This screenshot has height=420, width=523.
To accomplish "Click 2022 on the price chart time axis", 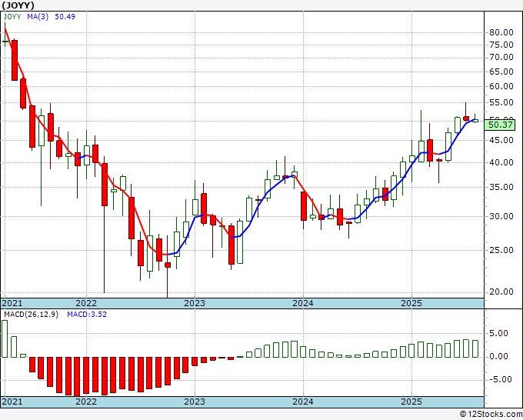I will pos(86,303).
